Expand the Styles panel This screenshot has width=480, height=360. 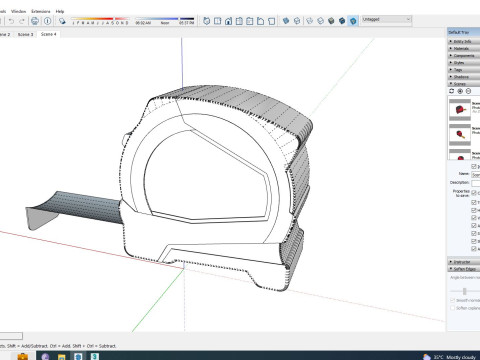pyautogui.click(x=464, y=62)
